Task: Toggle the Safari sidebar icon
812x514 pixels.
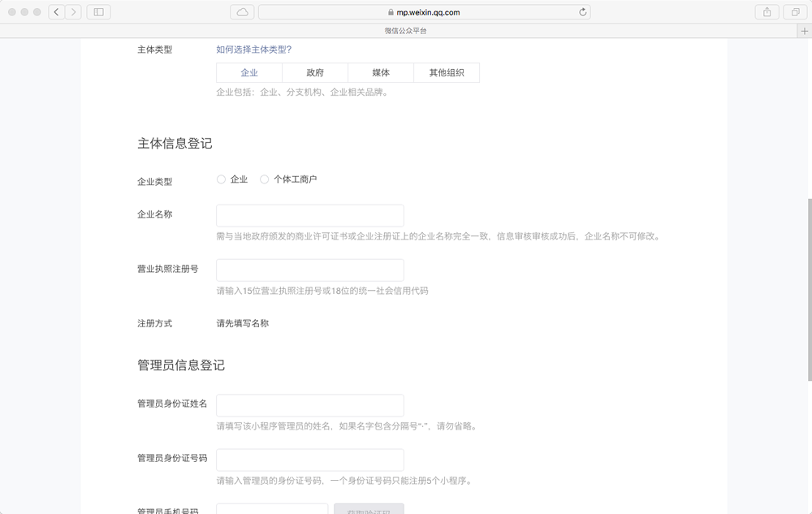Action: coord(98,12)
